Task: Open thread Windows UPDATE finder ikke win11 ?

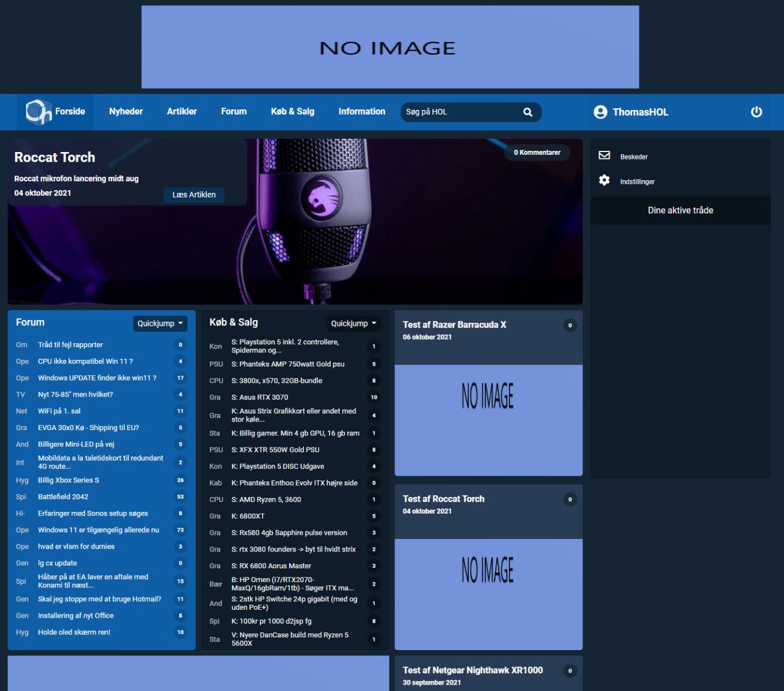Action: click(x=97, y=378)
